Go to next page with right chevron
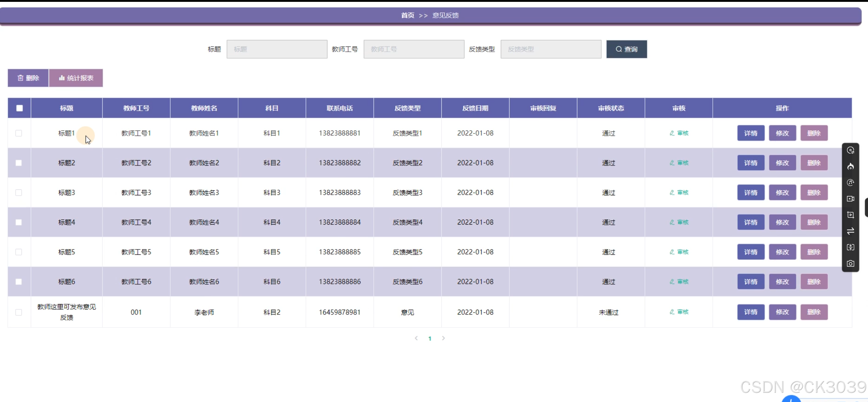Image resolution: width=868 pixels, height=402 pixels. click(x=443, y=338)
